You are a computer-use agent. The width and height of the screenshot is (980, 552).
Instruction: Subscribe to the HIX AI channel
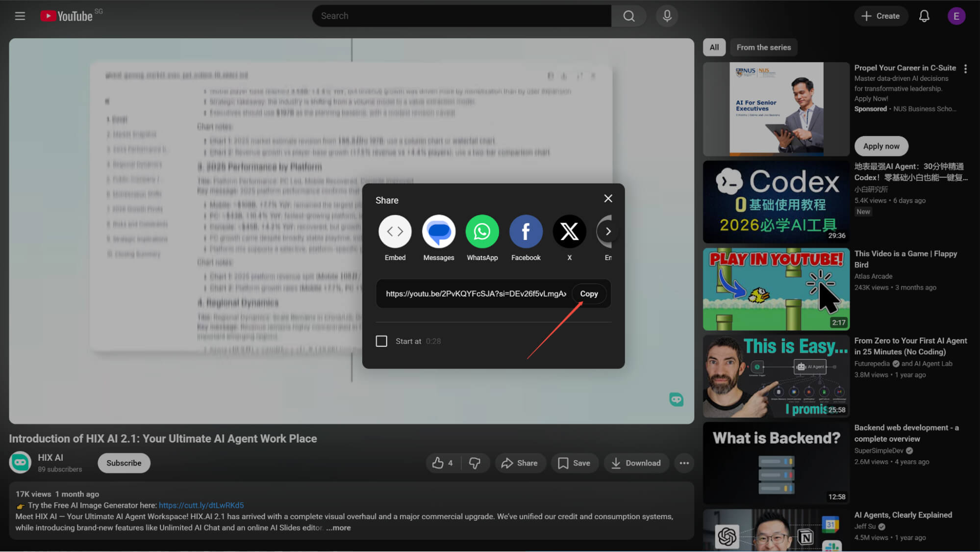[x=124, y=463]
